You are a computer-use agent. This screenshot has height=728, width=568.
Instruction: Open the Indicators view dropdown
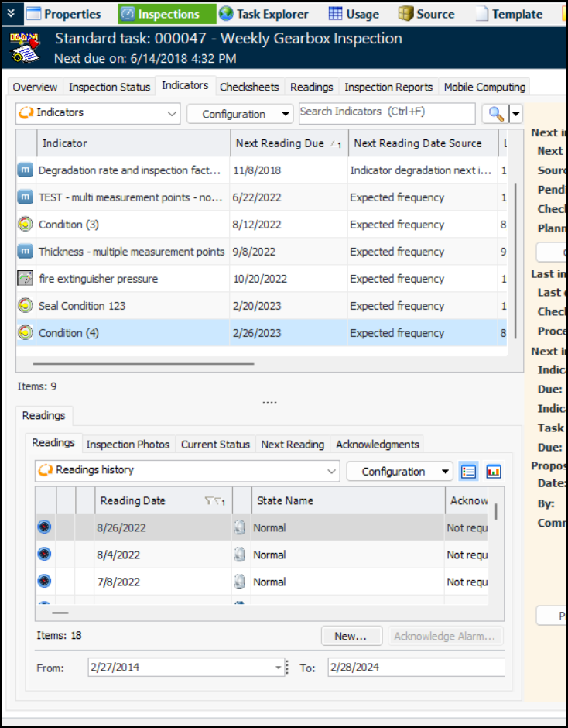point(172,113)
